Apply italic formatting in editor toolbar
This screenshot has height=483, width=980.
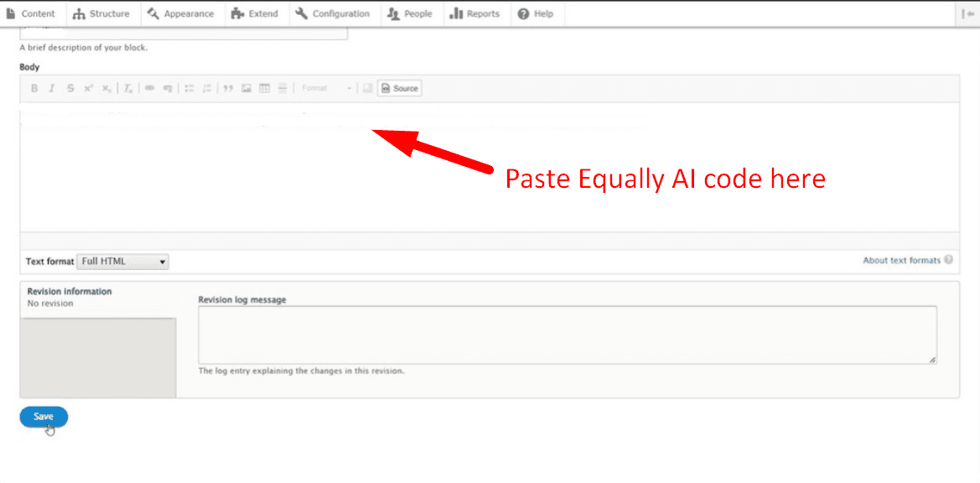coord(51,88)
